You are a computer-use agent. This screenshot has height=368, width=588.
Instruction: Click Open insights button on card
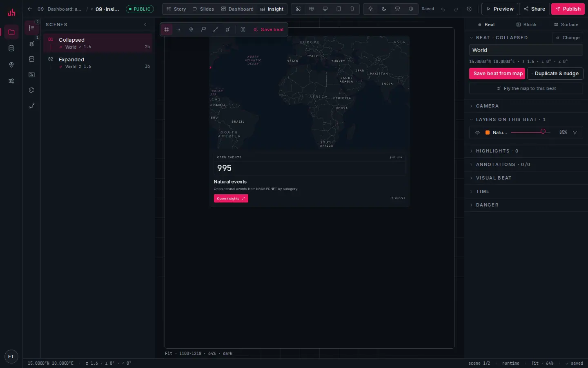pyautogui.click(x=231, y=198)
